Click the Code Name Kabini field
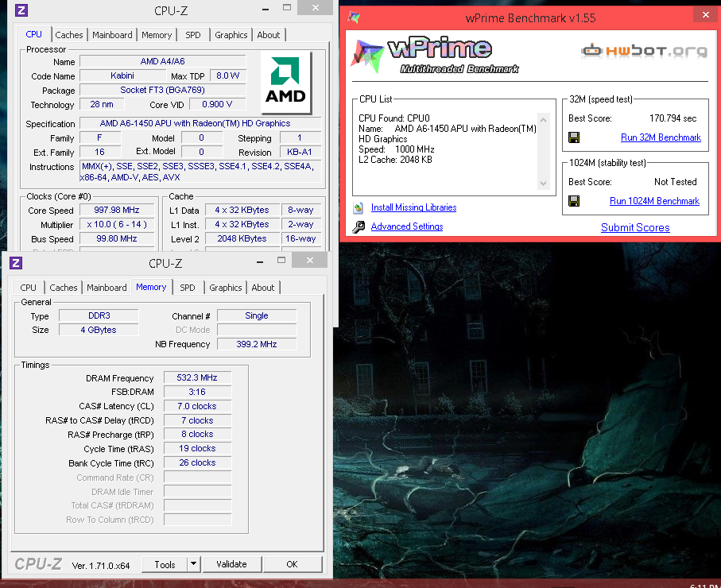 click(x=122, y=75)
